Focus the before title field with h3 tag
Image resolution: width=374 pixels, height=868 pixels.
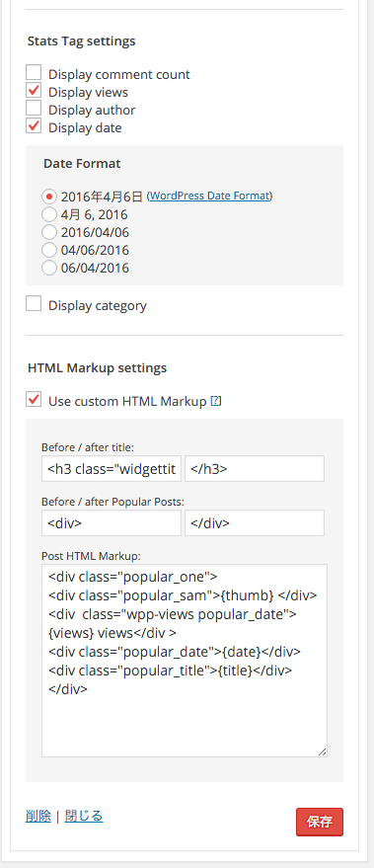click(x=112, y=469)
